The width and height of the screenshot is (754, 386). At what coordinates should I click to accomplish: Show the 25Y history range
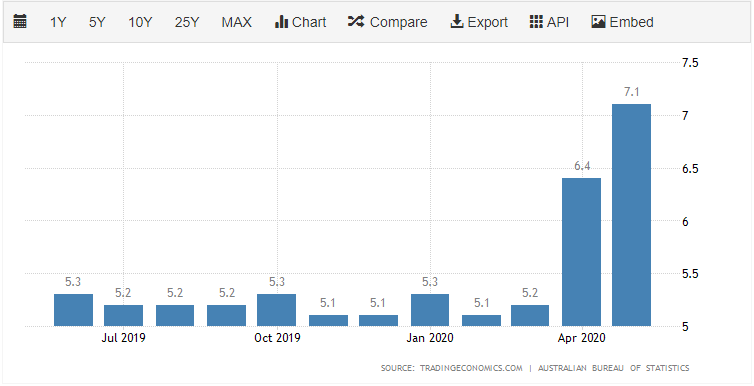pos(187,22)
